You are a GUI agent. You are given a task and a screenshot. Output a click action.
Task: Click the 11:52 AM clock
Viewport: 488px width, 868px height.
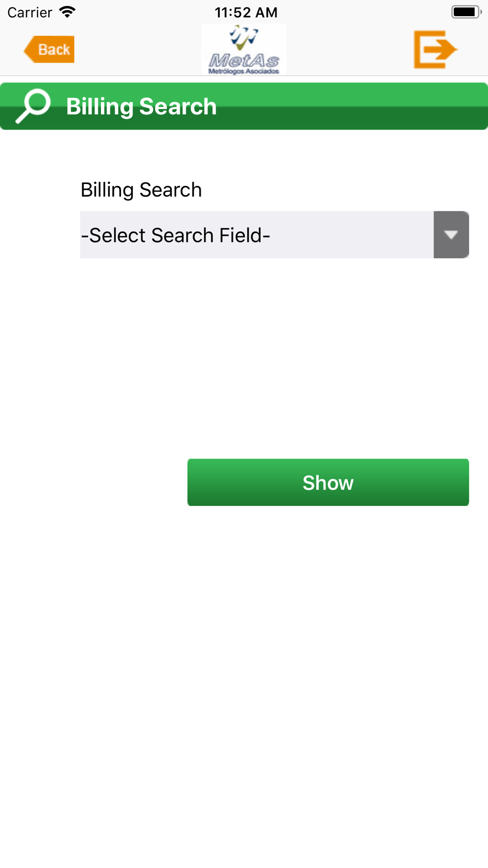click(246, 12)
